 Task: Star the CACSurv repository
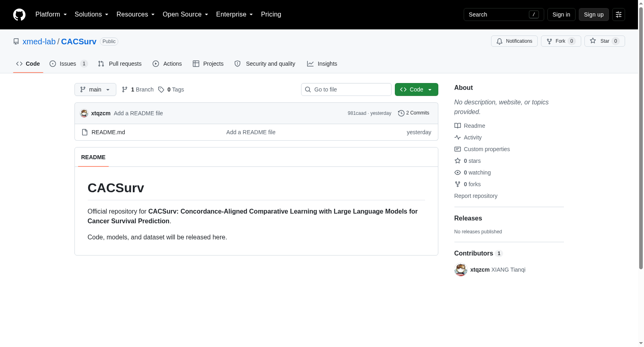point(605,41)
